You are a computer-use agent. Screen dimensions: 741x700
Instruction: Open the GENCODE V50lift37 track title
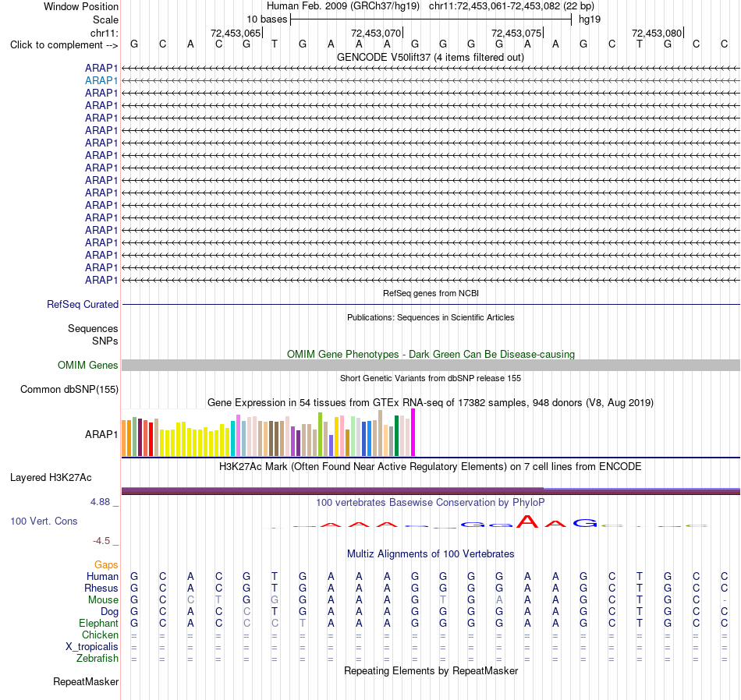tap(430, 57)
